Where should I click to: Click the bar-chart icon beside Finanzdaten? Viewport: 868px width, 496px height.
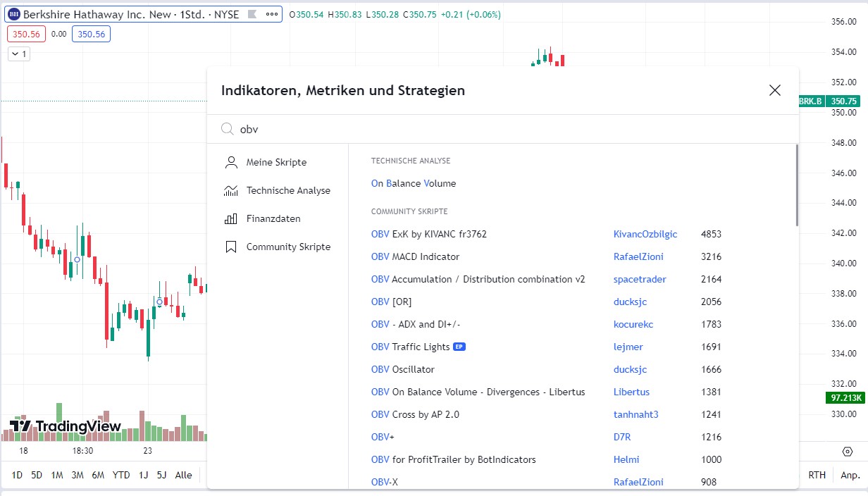click(x=231, y=218)
